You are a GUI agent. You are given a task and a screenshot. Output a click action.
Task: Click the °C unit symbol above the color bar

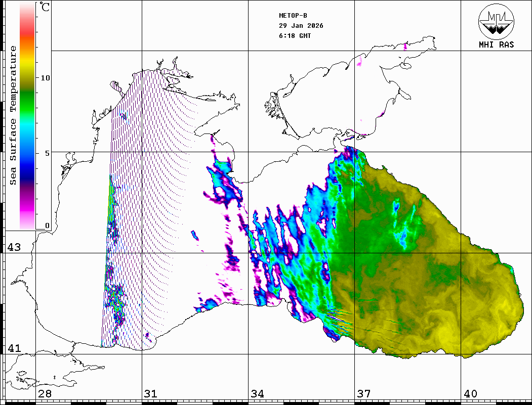[x=45, y=8]
